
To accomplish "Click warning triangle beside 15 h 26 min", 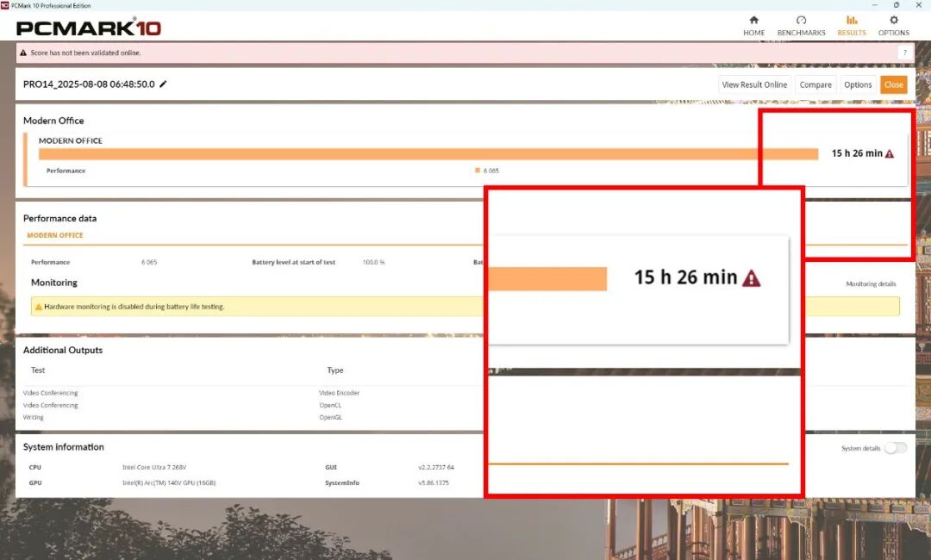I will [890, 153].
